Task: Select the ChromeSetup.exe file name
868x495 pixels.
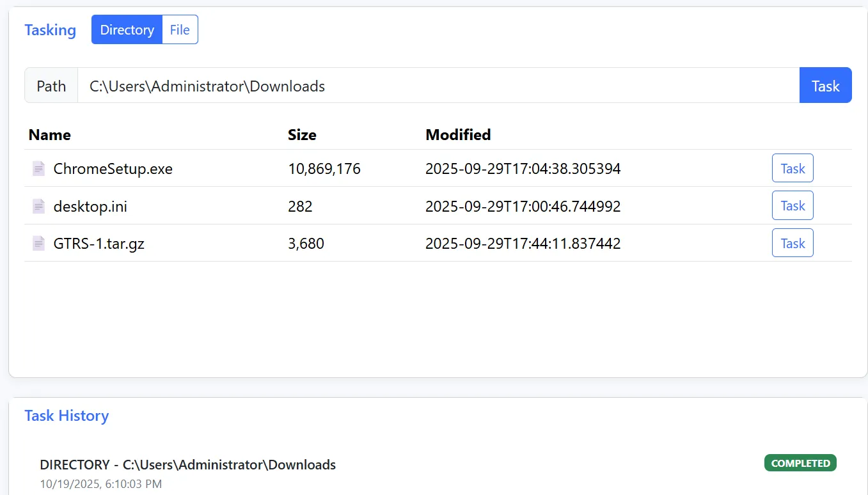Action: [113, 169]
